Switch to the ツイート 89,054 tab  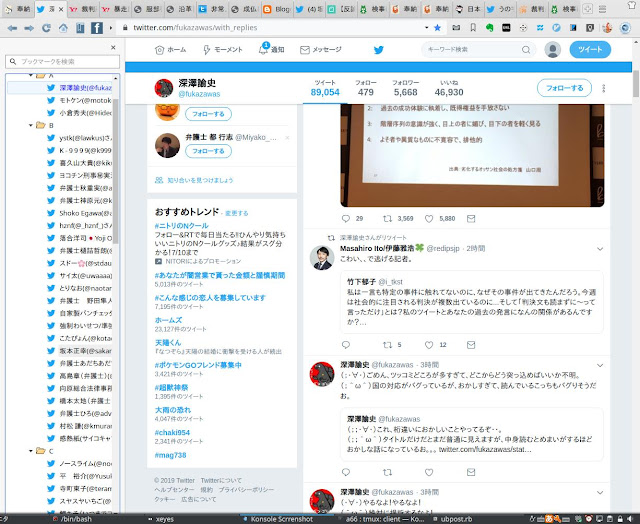coord(325,88)
